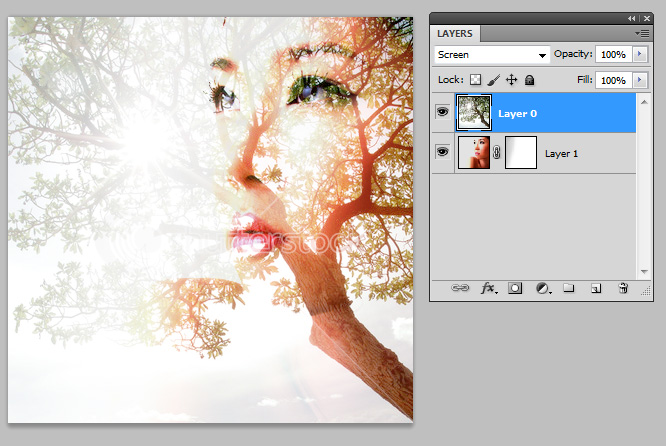Toggle lock image pixels brush icon
This screenshot has width=666, height=446.
(x=493, y=80)
